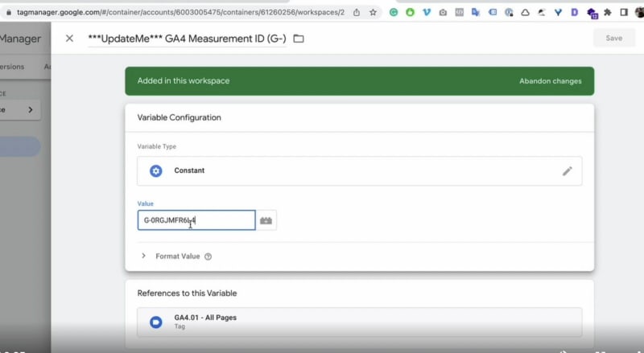Click the browser address bar URL
This screenshot has width=644, height=353.
(x=180, y=12)
